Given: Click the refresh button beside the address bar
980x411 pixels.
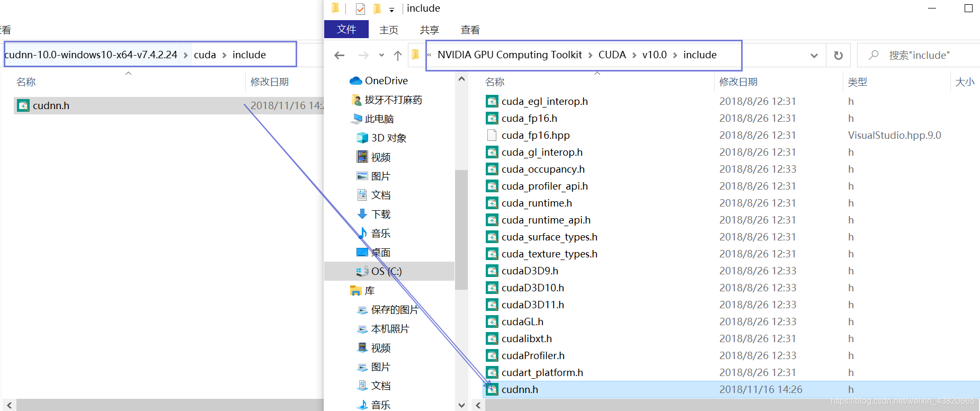Looking at the screenshot, I should tap(839, 55).
